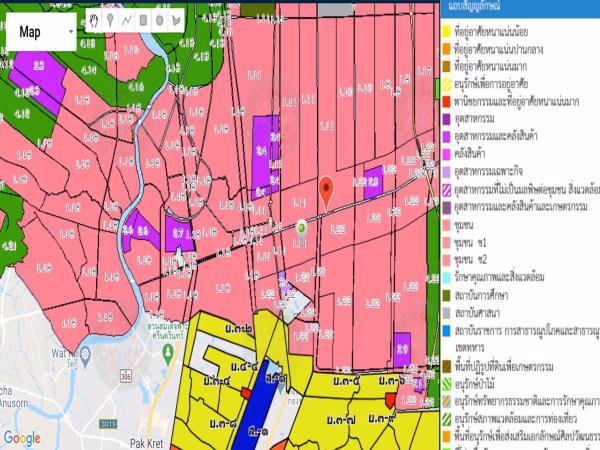Select the add marker drawing tool
Viewport: 600px width, 450px height.
(110, 20)
